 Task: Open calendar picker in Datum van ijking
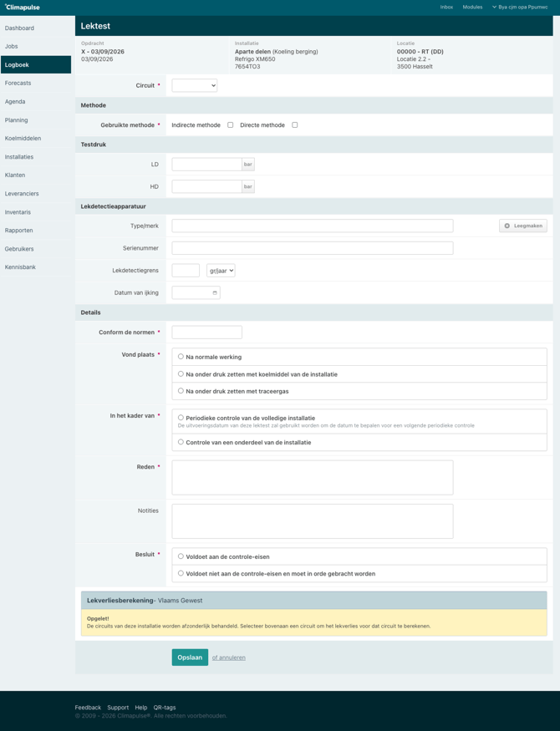click(x=215, y=292)
